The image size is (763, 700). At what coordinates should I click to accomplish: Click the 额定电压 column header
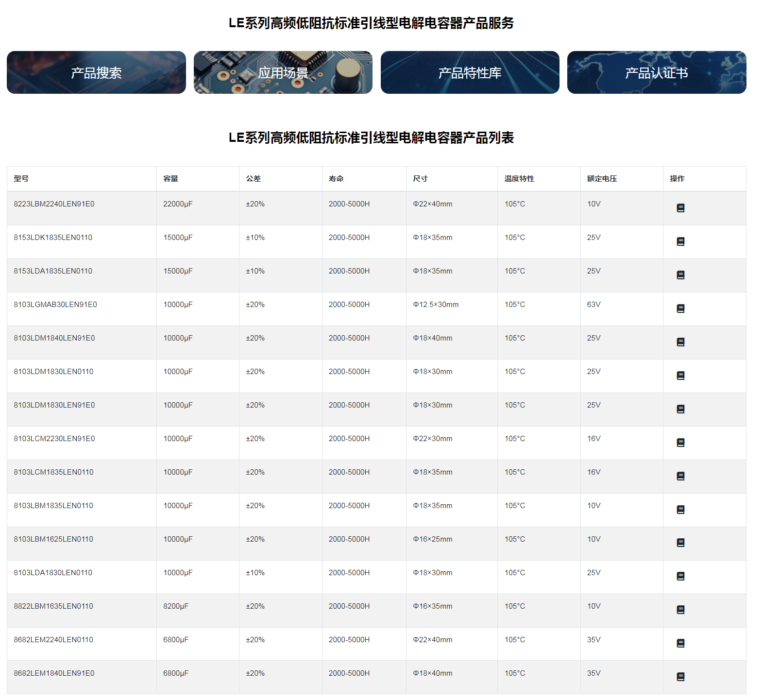(x=602, y=179)
